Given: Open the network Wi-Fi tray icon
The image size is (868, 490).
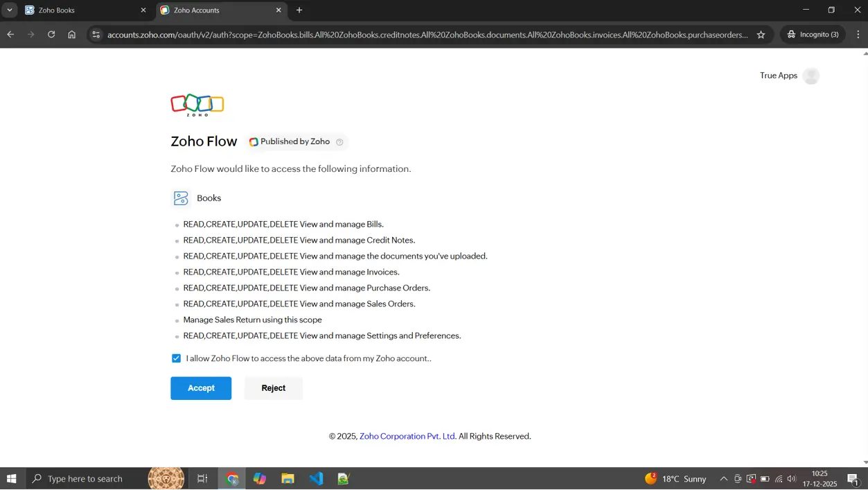Looking at the screenshot, I should (x=779, y=479).
